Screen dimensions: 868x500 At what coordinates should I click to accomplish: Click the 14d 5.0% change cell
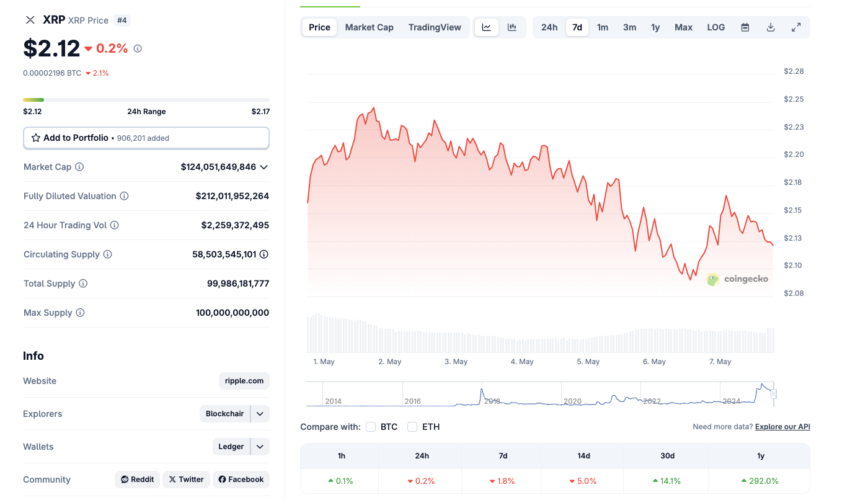[583, 481]
